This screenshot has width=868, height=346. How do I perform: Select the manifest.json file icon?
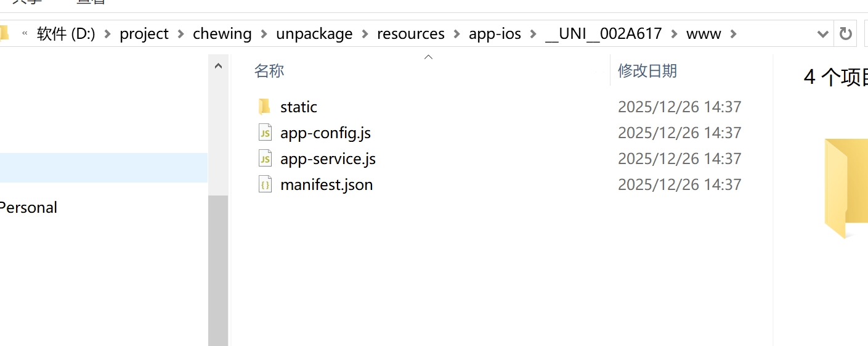coord(265,184)
